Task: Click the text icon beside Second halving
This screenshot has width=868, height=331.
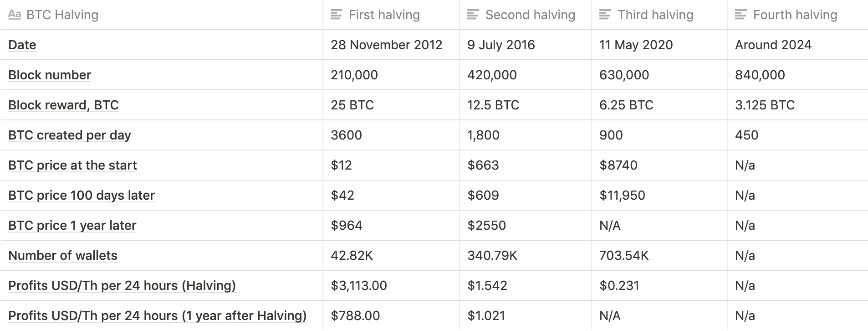Action: click(x=473, y=15)
